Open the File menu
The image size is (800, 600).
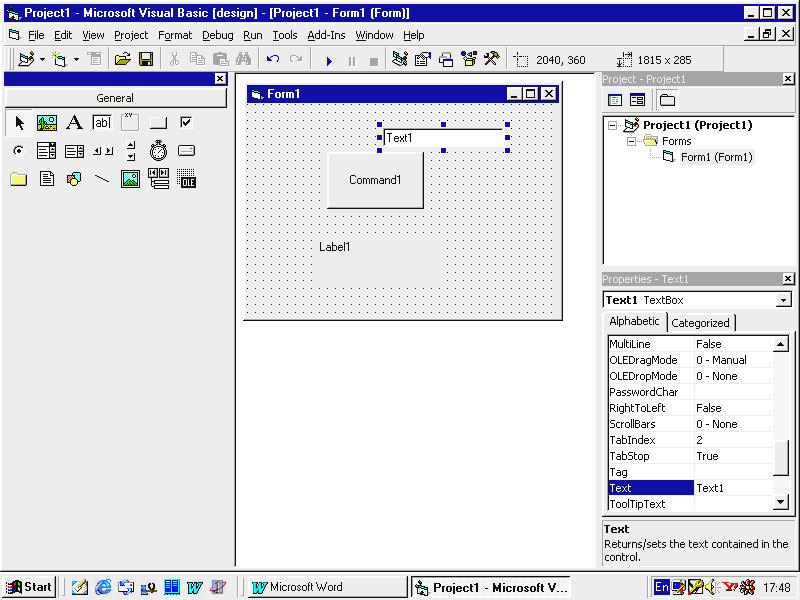36,35
